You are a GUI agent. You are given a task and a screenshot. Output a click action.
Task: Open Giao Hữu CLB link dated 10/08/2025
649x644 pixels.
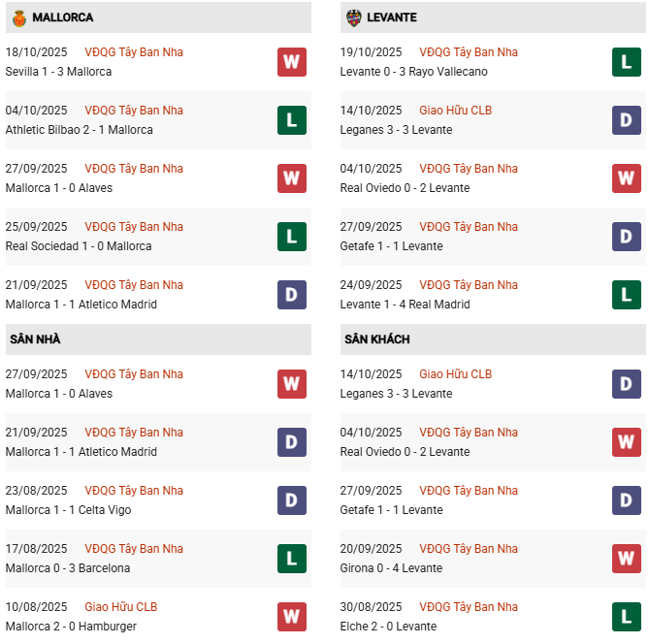point(120,607)
